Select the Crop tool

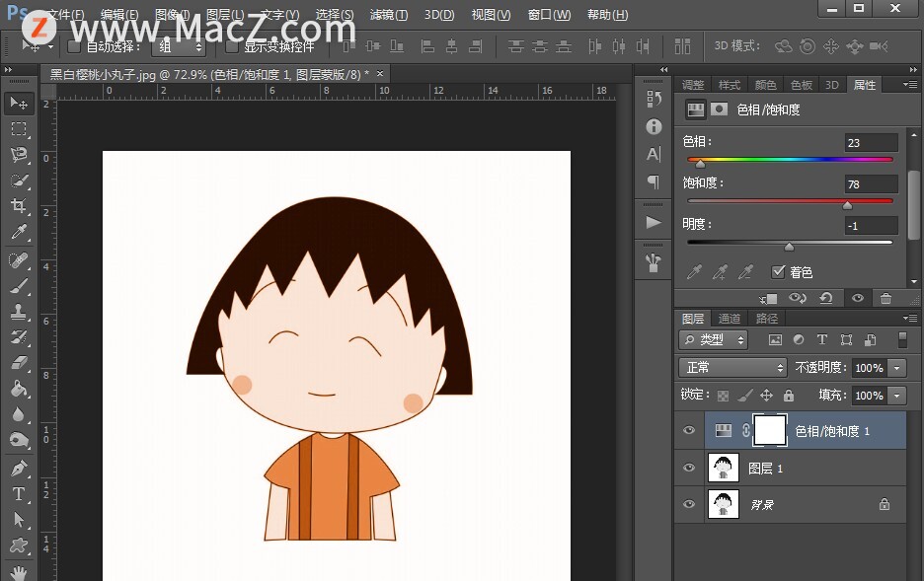19,205
